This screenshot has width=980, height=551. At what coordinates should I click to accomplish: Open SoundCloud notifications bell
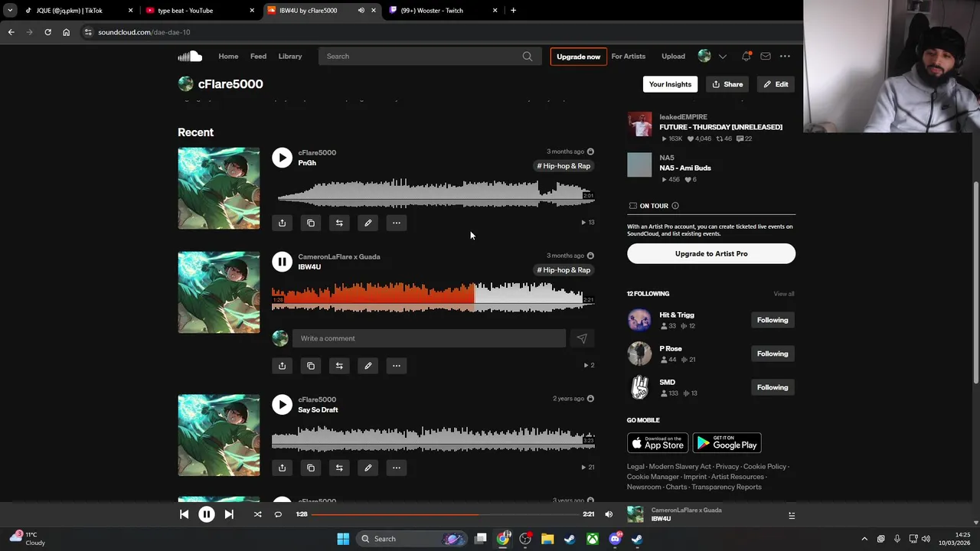pyautogui.click(x=746, y=56)
